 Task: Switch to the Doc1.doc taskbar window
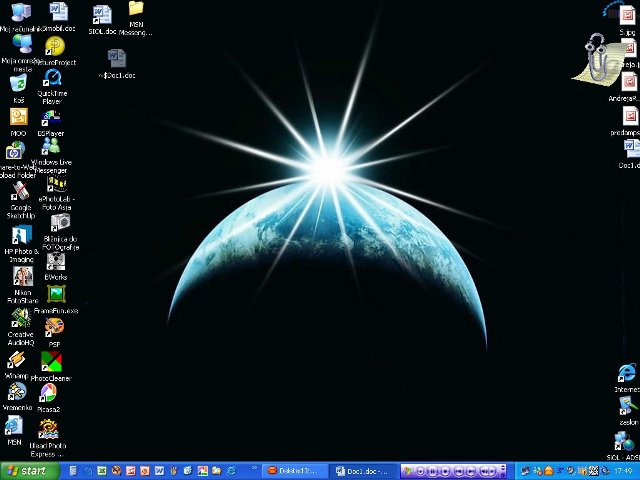tap(362, 471)
